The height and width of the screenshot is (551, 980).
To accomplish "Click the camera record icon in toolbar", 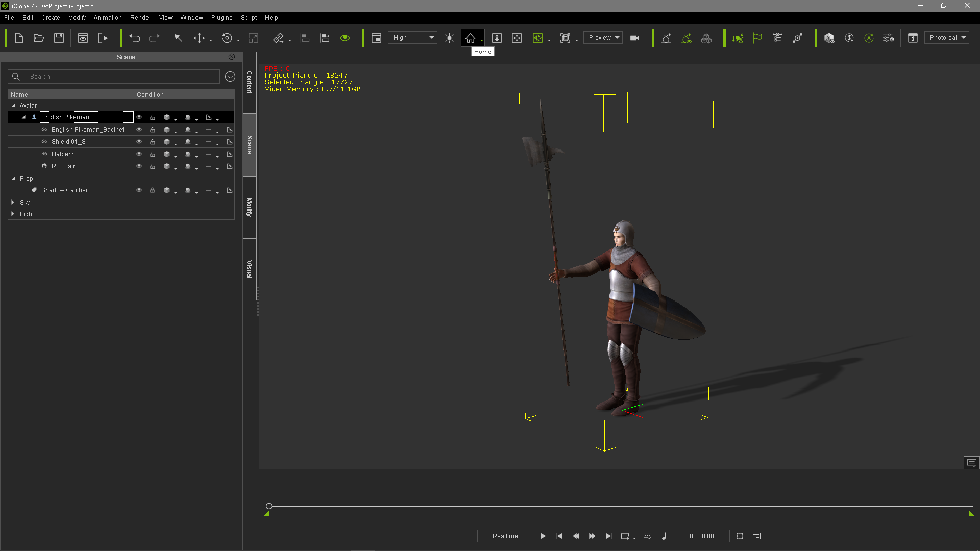I will (634, 38).
